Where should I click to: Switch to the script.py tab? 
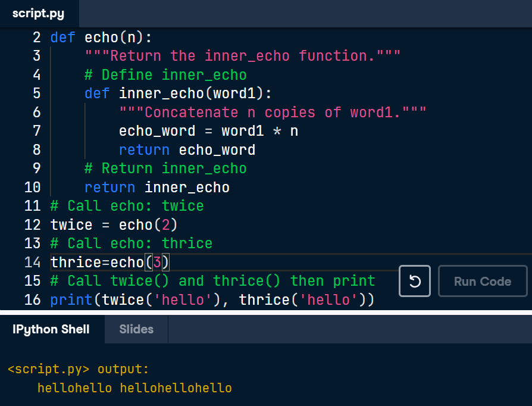(x=38, y=14)
